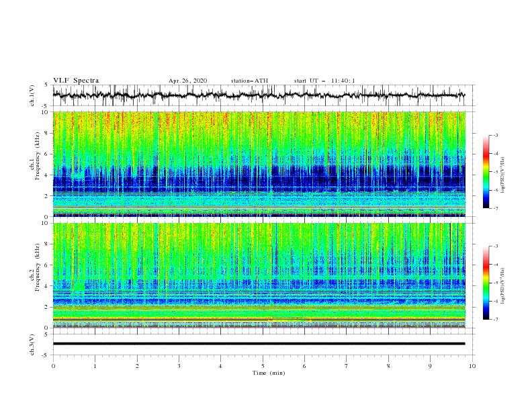Click the ch.2 spectrogram panel
The width and height of the screenshot is (532, 411).
(259, 275)
